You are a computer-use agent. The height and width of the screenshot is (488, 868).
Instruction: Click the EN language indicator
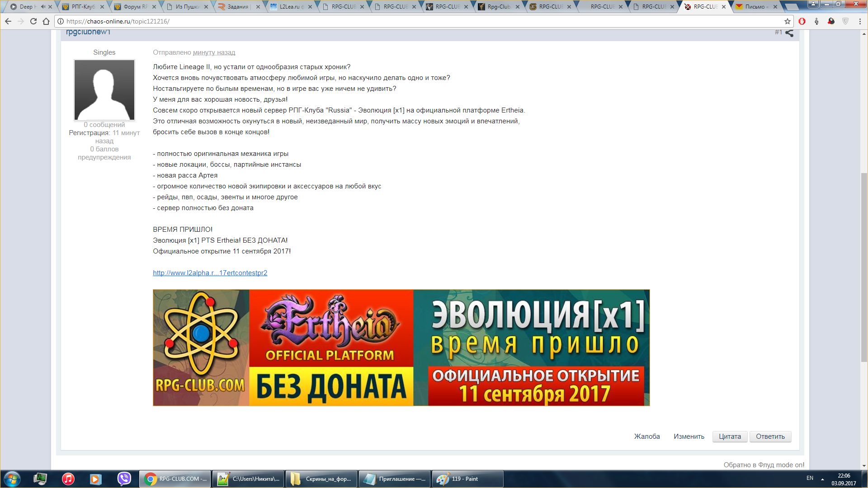[810, 478]
